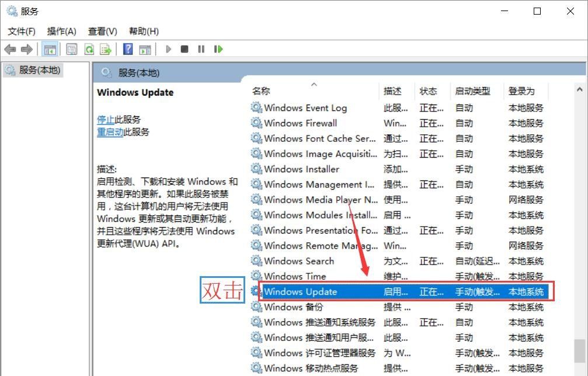Click the Refresh toolbar icon

(89, 49)
